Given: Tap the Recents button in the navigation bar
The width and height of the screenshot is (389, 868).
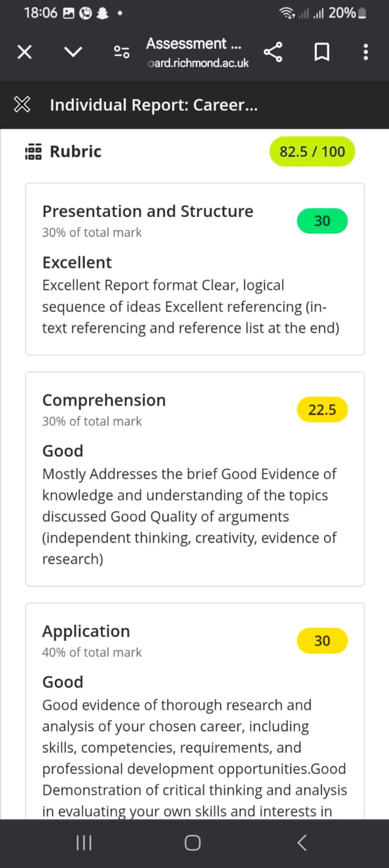Looking at the screenshot, I should [x=84, y=843].
